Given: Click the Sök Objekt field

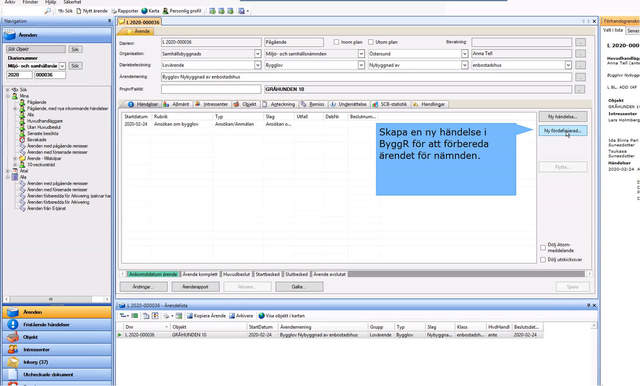Looking at the screenshot, I should (x=36, y=49).
